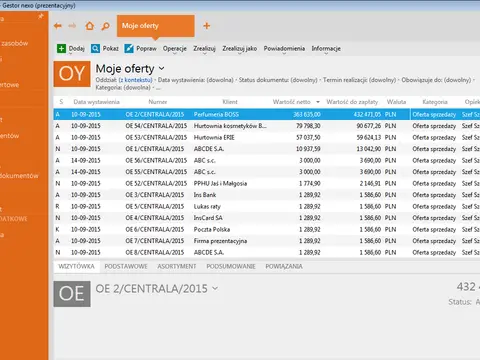Click the green Dodaj plus icon
Screen dimensions: 480x360
pyautogui.click(x=61, y=49)
